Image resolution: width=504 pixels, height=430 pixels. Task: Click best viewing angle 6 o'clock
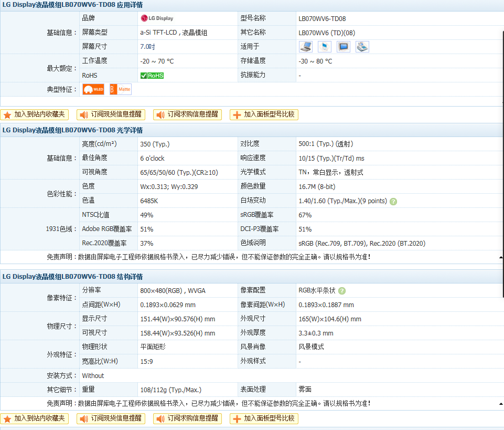click(x=152, y=159)
